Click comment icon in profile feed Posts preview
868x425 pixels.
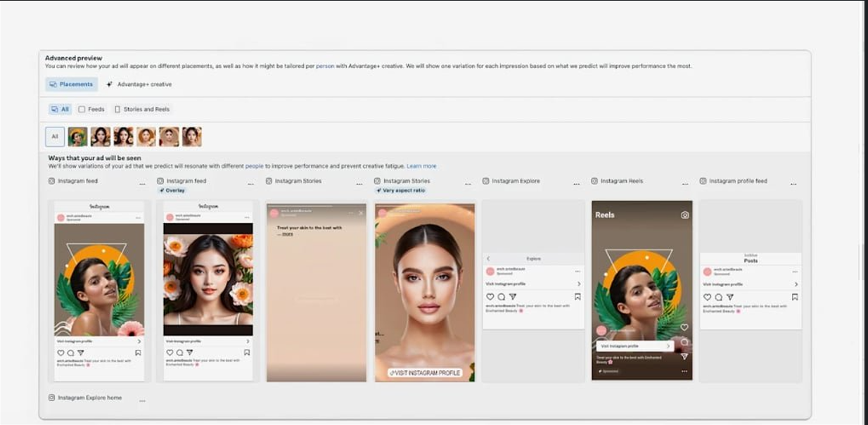pyautogui.click(x=718, y=297)
